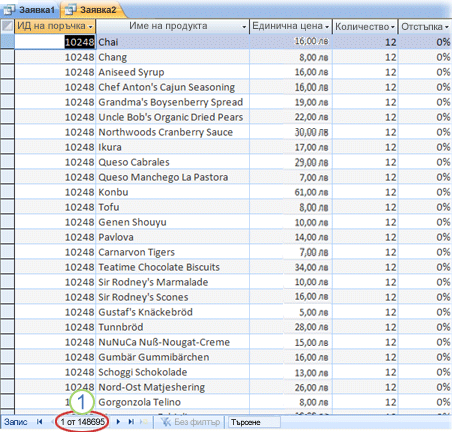
Task: Select row selector for Tunnbröd record
Action: click(7, 327)
